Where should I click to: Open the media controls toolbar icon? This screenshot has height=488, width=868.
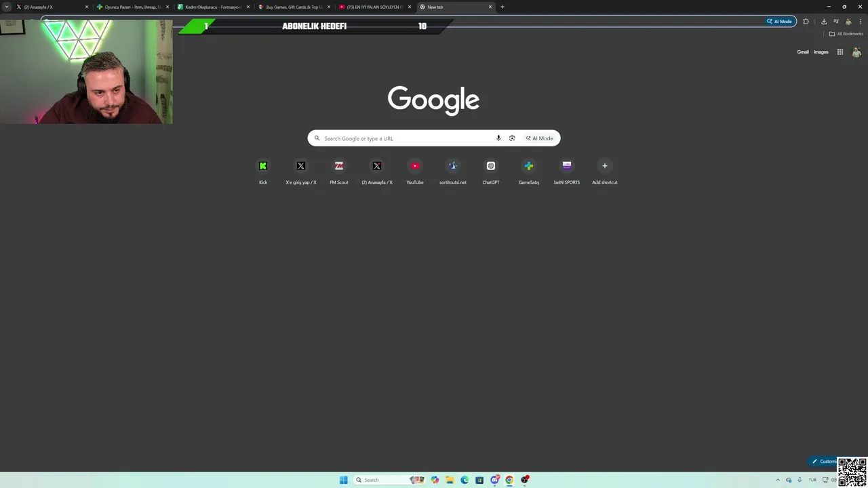pos(836,21)
